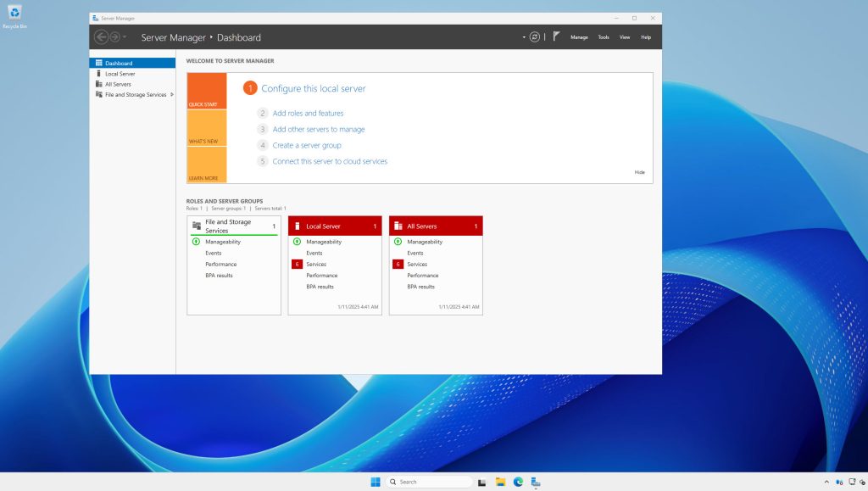Click Create a server group link
This screenshot has width=868, height=491.
(307, 145)
